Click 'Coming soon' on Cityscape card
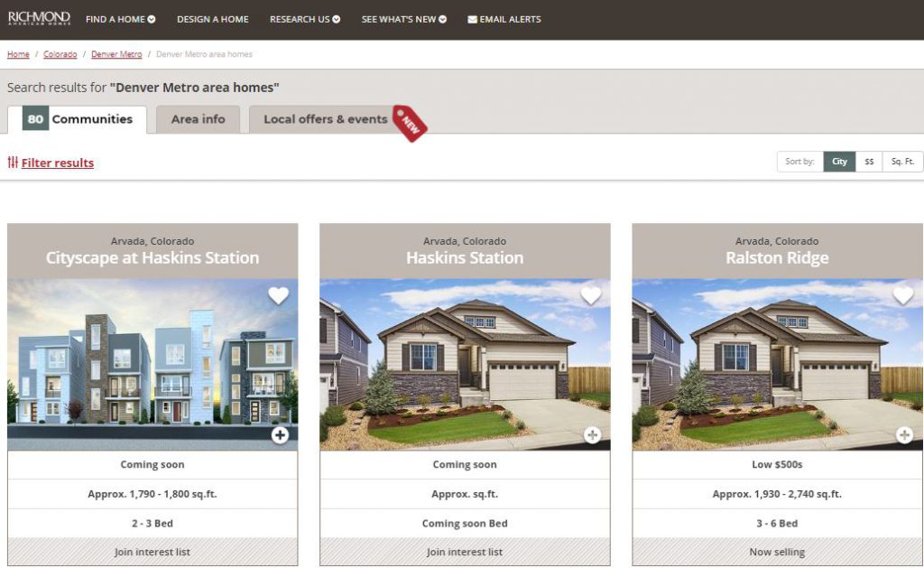924x568 pixels. pos(152,465)
